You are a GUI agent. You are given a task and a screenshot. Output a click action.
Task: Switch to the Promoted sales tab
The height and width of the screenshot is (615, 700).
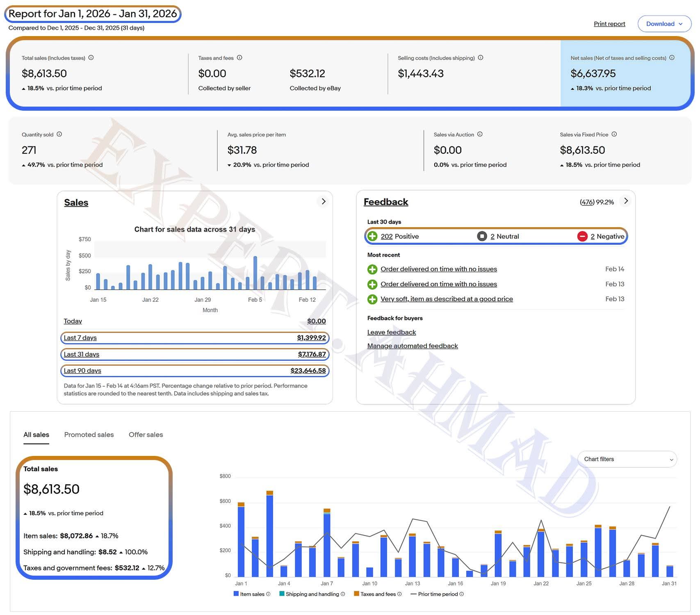tap(89, 435)
